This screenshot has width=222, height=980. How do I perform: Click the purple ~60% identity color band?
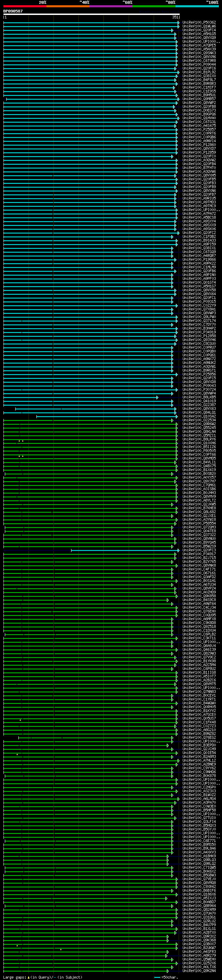pyautogui.click(x=111, y=6)
